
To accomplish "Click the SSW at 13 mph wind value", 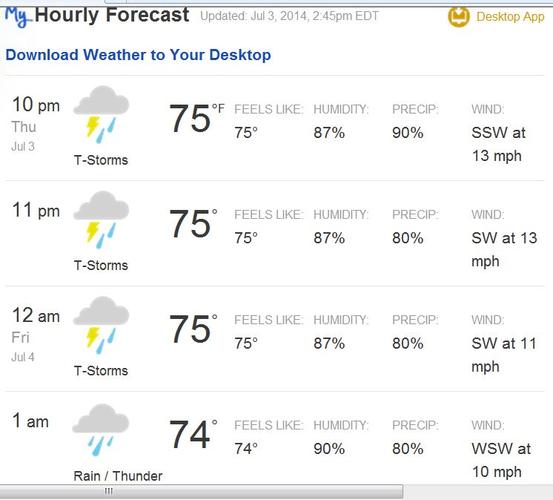I will pyautogui.click(x=498, y=145).
